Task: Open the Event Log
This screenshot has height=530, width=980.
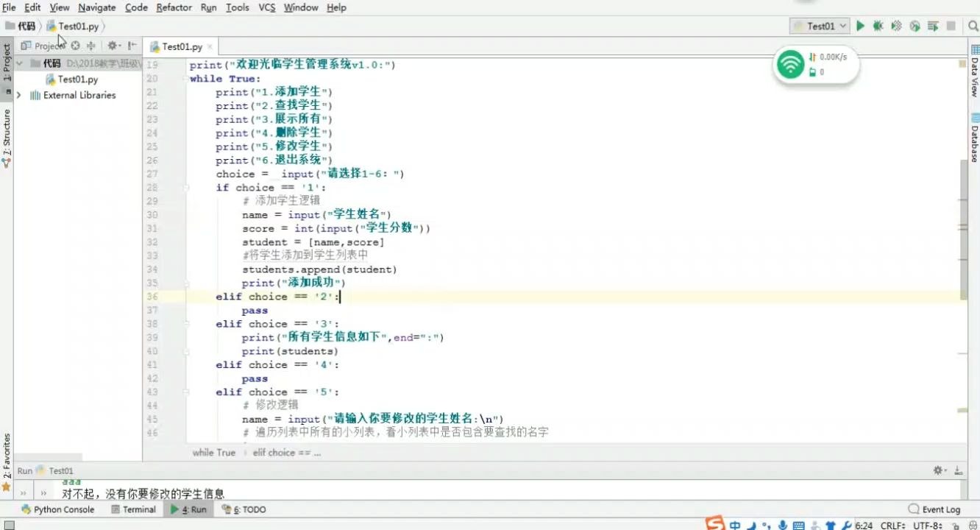Action: [x=934, y=509]
